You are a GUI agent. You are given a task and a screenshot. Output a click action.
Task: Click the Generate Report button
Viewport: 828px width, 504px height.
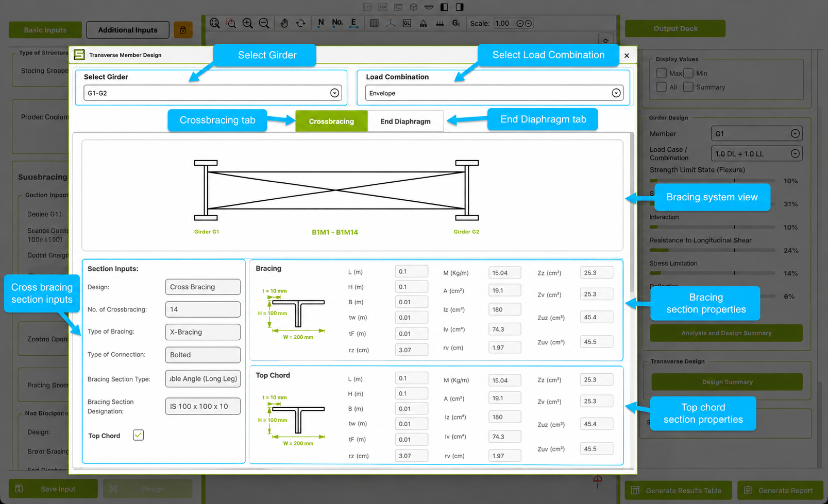(780, 490)
